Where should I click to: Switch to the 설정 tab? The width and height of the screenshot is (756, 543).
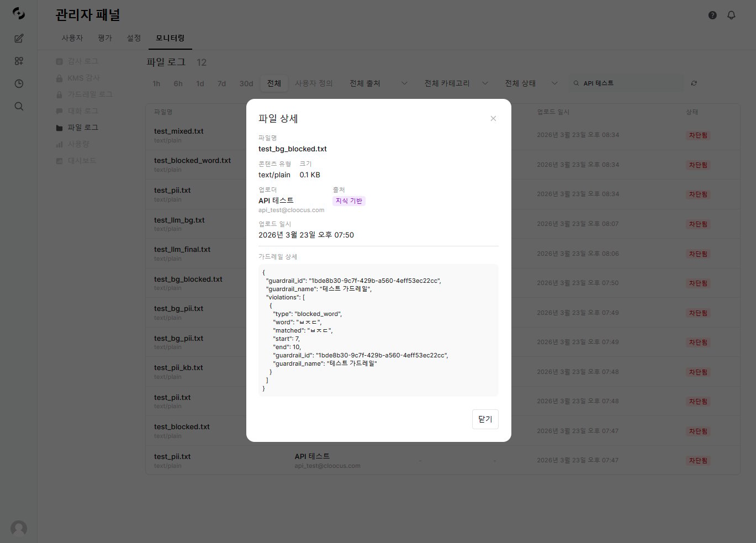tap(134, 38)
